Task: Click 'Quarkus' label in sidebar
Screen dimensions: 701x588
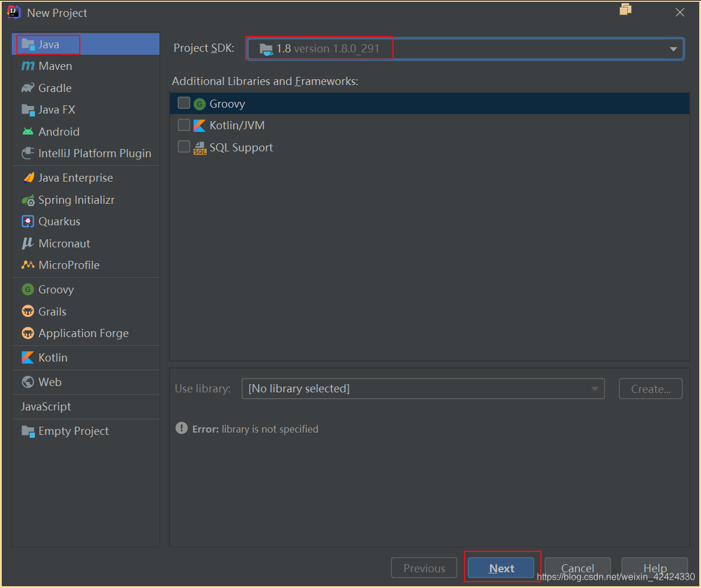Action: (x=59, y=222)
